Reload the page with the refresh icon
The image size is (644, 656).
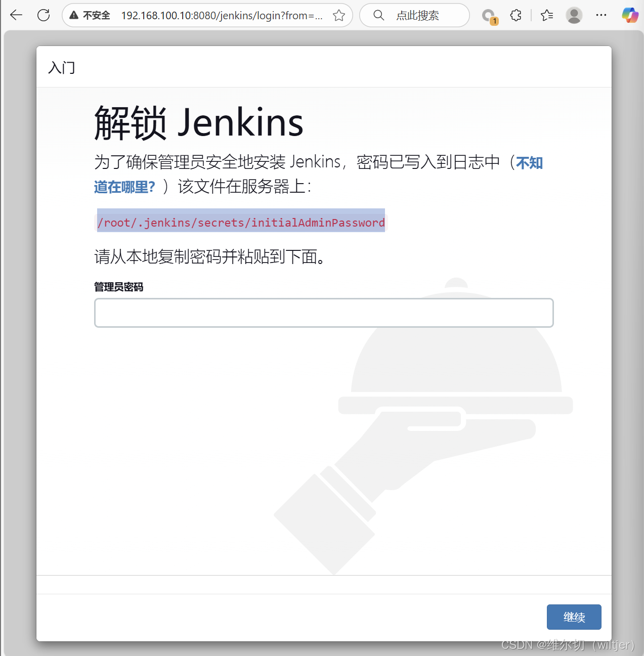pos(44,15)
